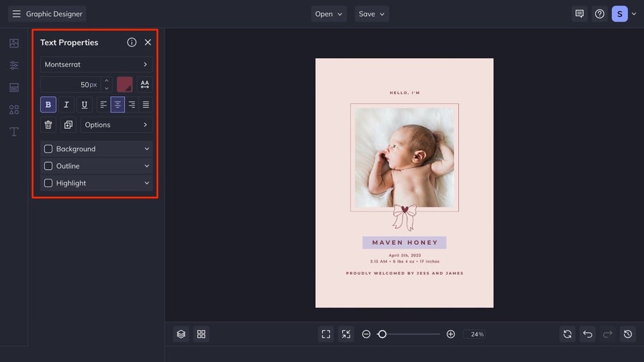Close the Text Properties panel

(x=148, y=42)
